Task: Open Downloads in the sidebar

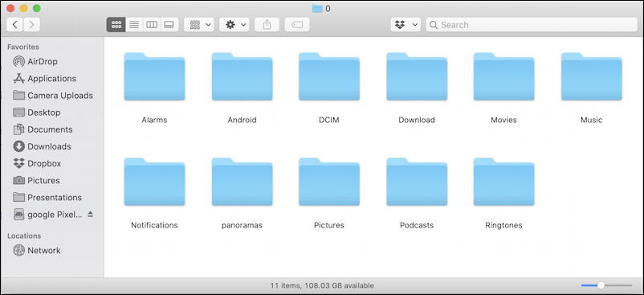Action: pos(42,146)
